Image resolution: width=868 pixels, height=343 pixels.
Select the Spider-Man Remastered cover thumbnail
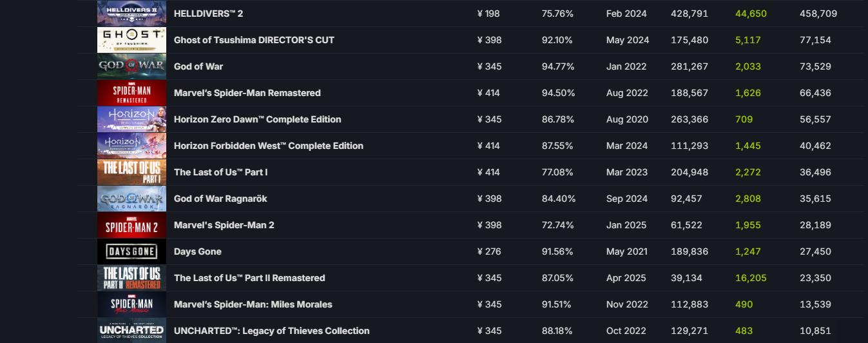[x=131, y=93]
